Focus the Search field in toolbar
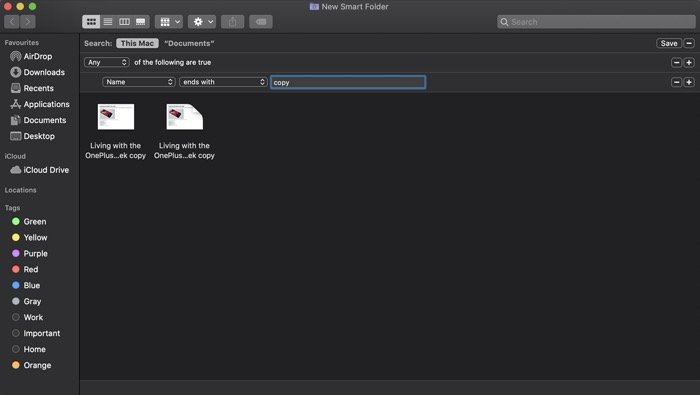The width and height of the screenshot is (700, 395). [x=596, y=21]
